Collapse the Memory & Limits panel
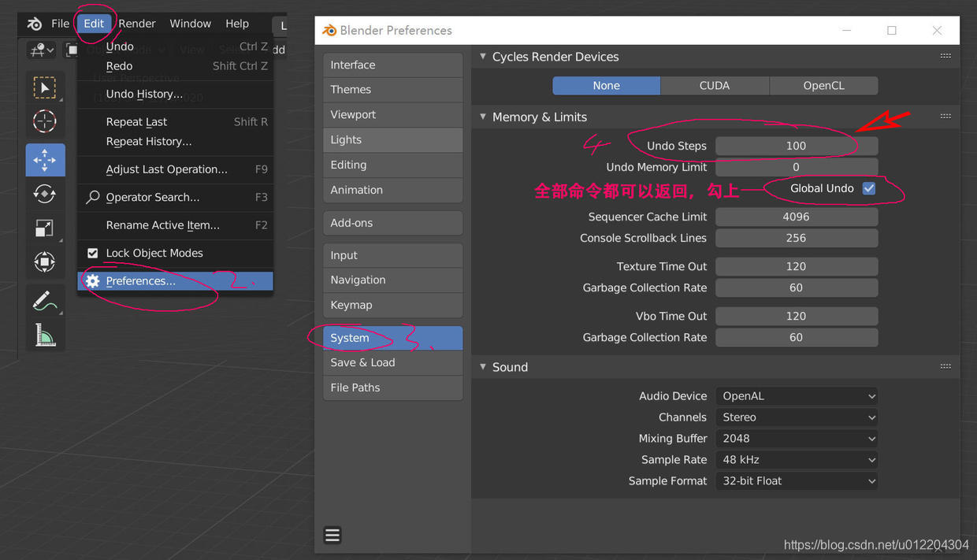The height and width of the screenshot is (560, 977). 483,117
